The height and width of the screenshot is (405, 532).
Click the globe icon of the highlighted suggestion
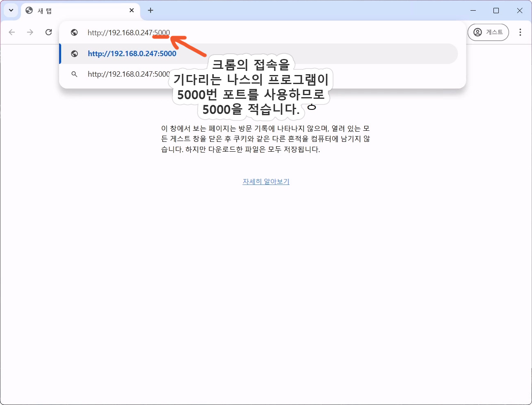point(74,54)
